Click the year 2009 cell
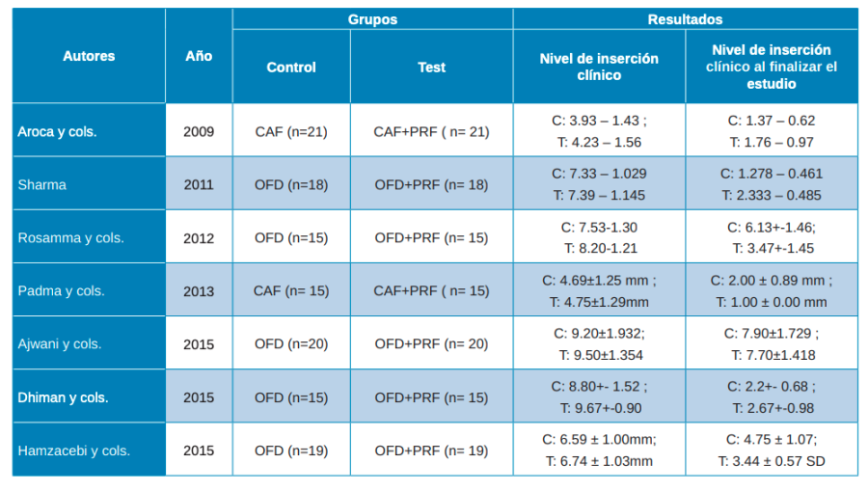This screenshot has width=868, height=491. point(199,131)
